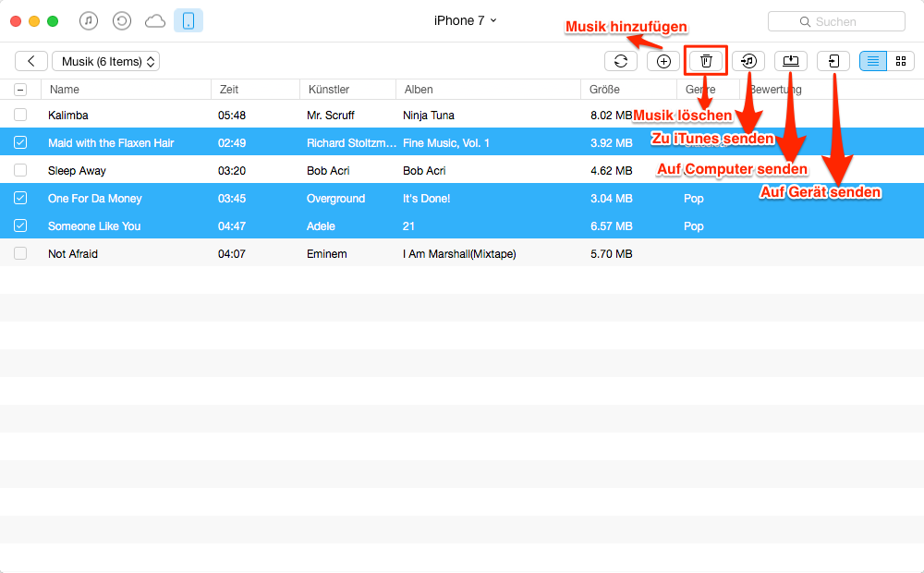The height and width of the screenshot is (573, 924).
Task: Click the 03:20 duration value
Action: coord(232,171)
